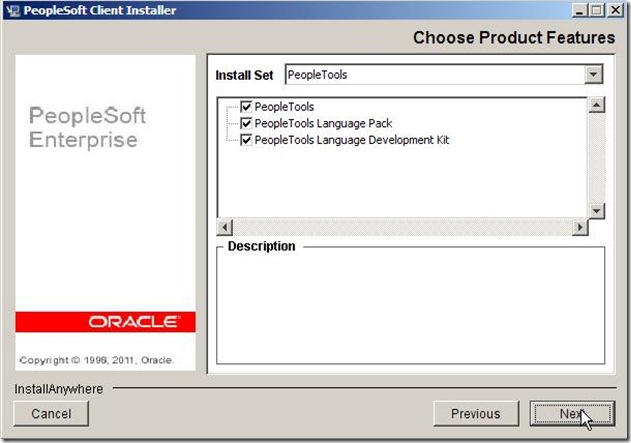The image size is (631, 443).
Task: Click the Cancel button
Action: click(x=51, y=413)
